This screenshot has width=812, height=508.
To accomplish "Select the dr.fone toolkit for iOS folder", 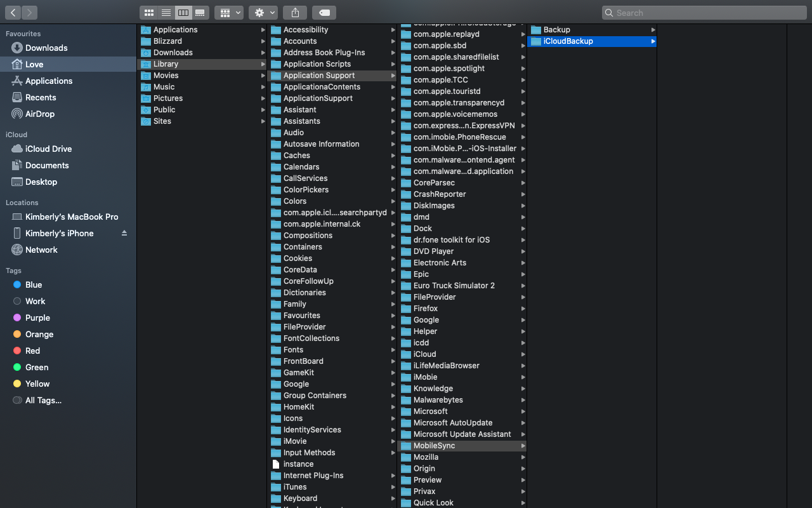I will [462, 240].
